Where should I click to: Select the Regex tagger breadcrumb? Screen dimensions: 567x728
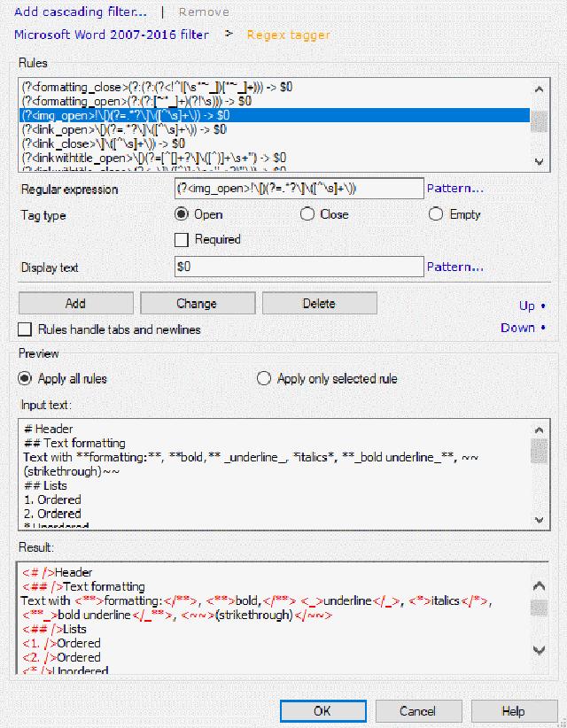[x=288, y=35]
